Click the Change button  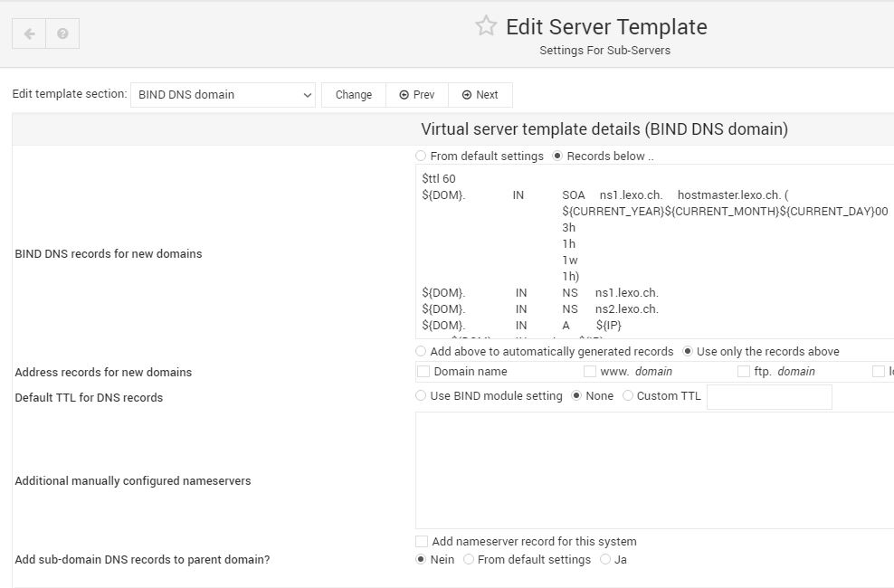(x=354, y=95)
